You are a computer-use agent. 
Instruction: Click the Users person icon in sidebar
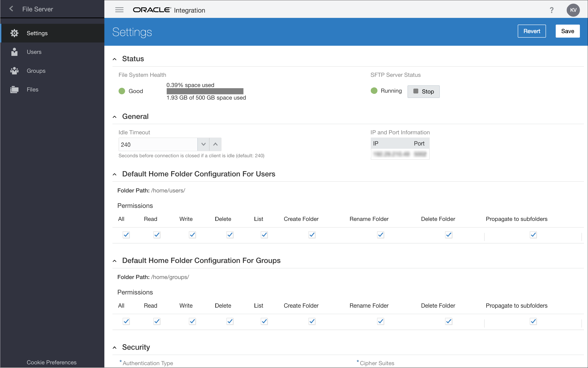pos(14,52)
